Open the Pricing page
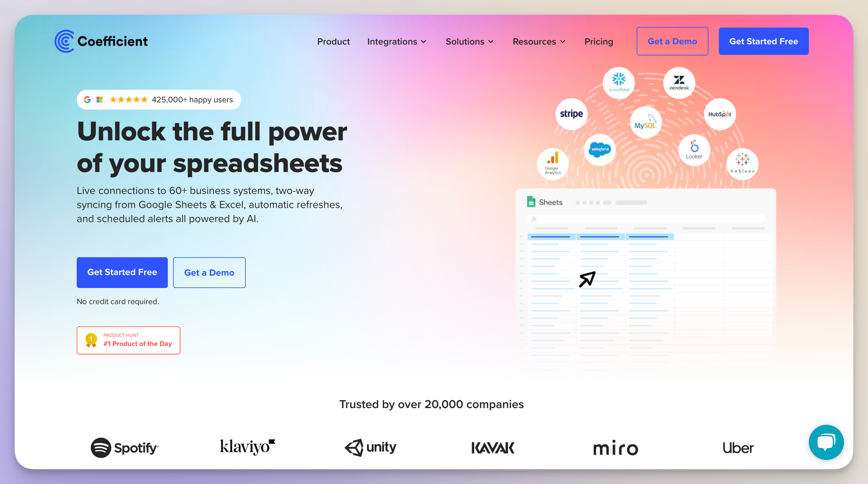Image resolution: width=868 pixels, height=484 pixels. (598, 41)
